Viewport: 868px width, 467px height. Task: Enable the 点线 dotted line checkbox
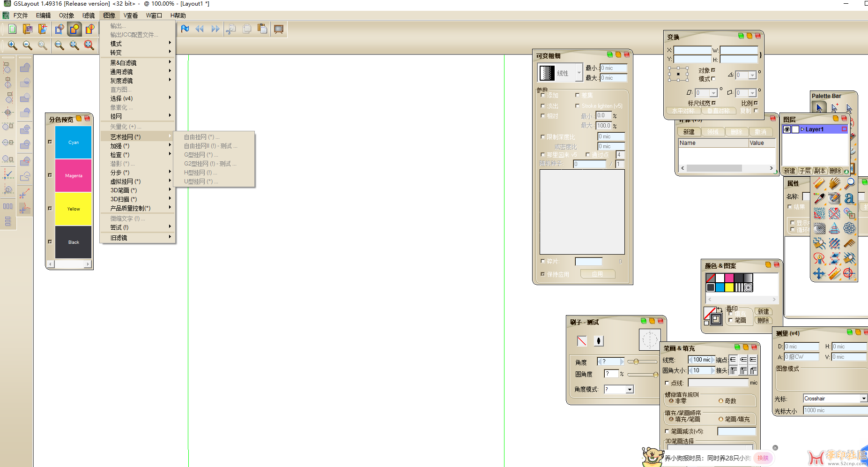[667, 383]
